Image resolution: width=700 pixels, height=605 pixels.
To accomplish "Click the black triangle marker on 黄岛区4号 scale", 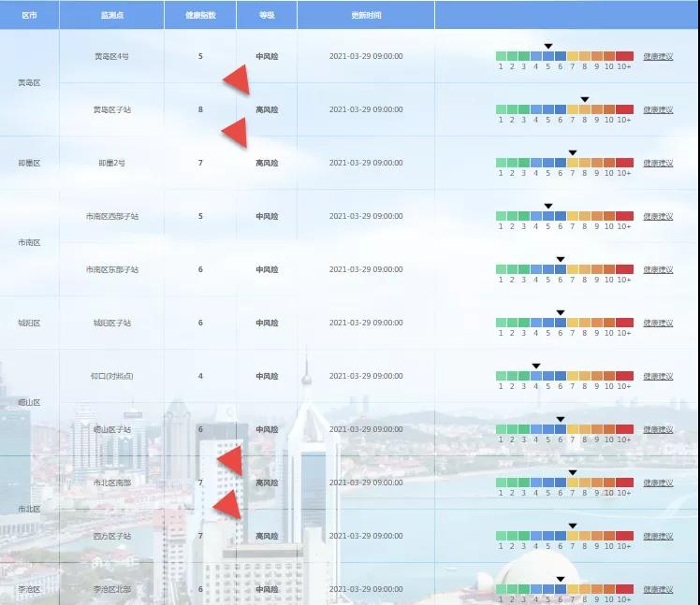I will coord(548,46).
